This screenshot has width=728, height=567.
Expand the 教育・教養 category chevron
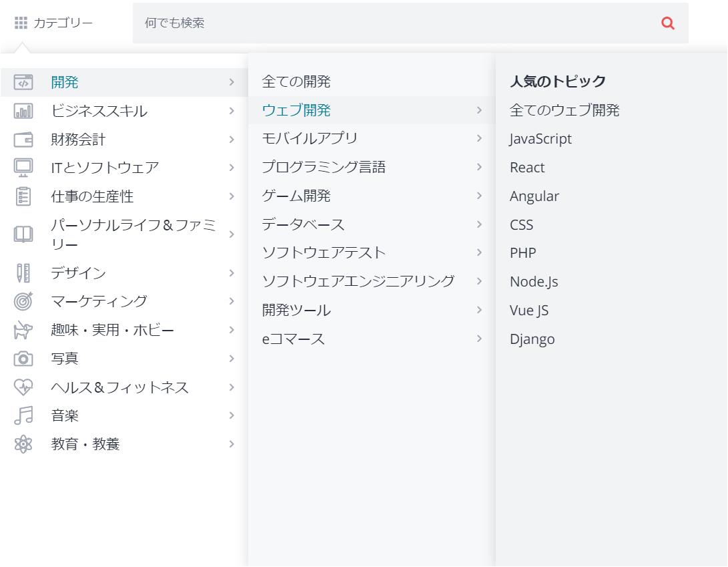(x=232, y=444)
